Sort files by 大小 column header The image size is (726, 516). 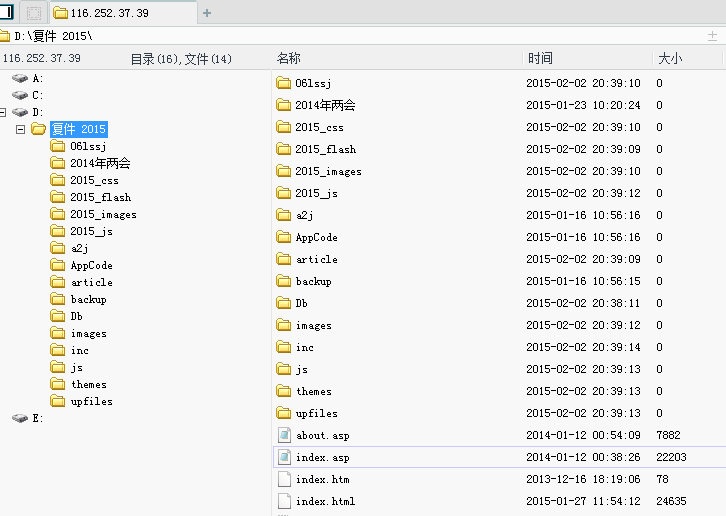tap(670, 58)
